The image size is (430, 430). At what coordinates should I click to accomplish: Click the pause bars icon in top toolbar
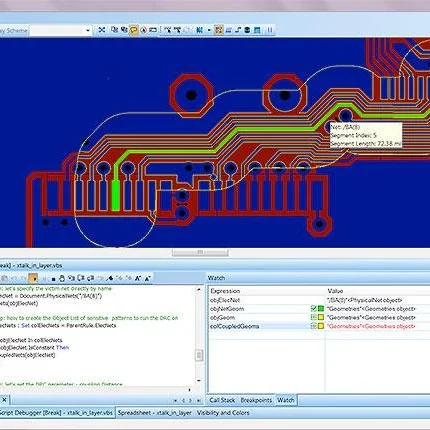click(269, 30)
